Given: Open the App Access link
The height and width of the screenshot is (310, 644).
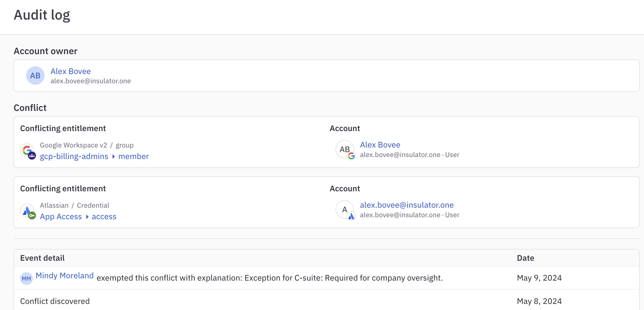Looking at the screenshot, I should pos(61,216).
